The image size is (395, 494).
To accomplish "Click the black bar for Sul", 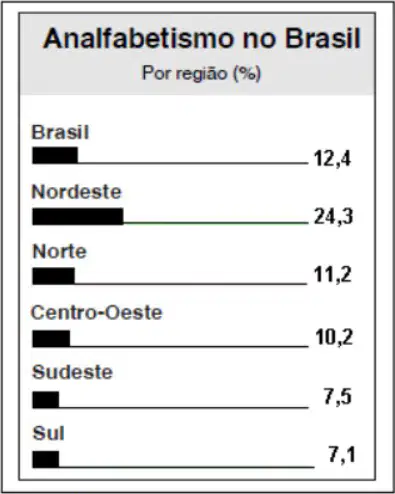I will click(46, 459).
